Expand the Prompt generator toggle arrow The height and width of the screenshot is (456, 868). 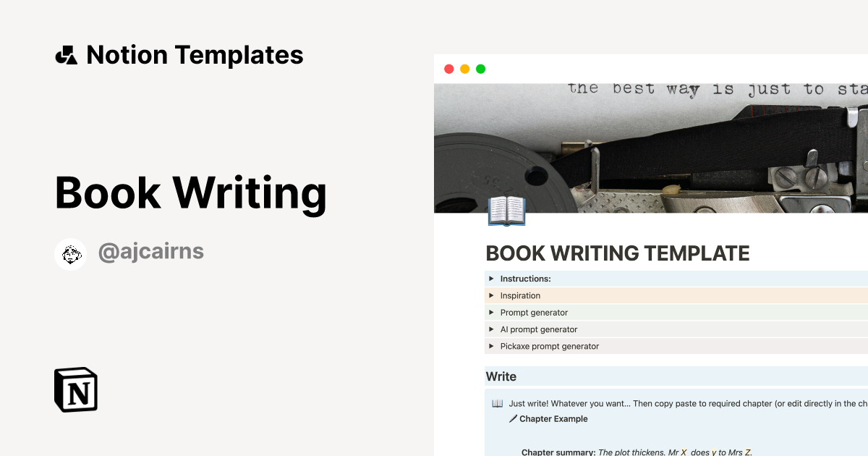click(x=491, y=313)
